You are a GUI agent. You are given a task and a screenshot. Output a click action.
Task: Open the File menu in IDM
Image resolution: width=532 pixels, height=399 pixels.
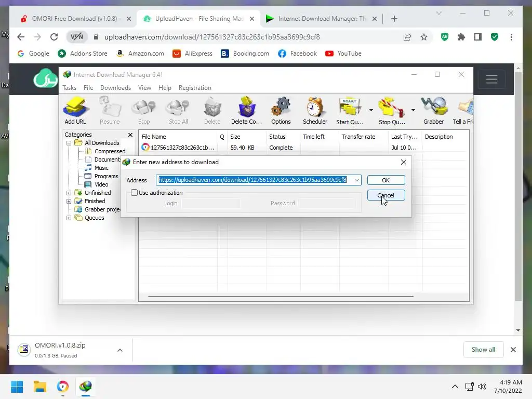point(88,87)
